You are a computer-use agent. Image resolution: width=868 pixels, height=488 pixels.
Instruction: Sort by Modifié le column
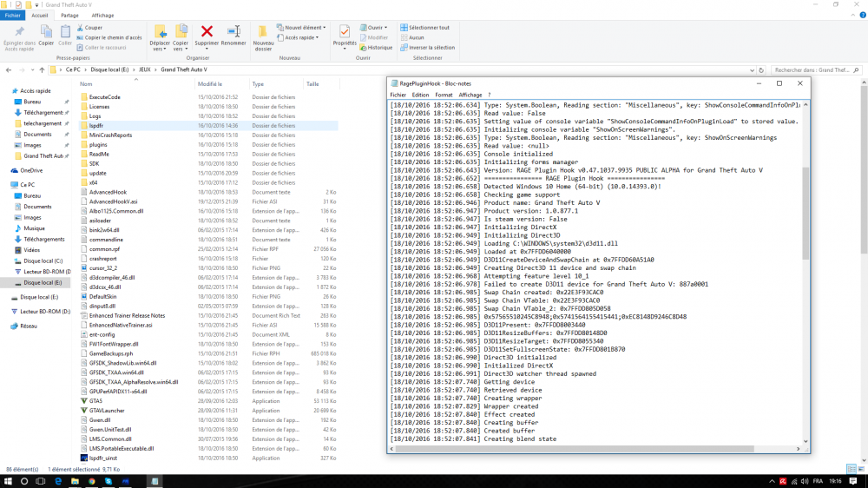pyautogui.click(x=210, y=84)
